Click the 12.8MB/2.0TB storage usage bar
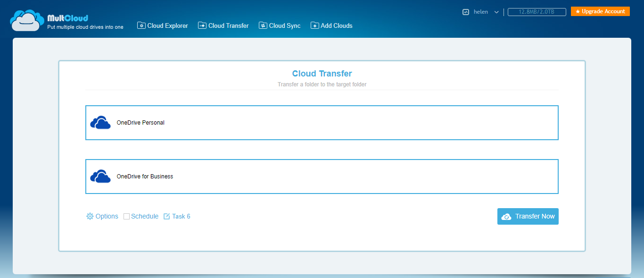644x278 pixels. [x=537, y=12]
